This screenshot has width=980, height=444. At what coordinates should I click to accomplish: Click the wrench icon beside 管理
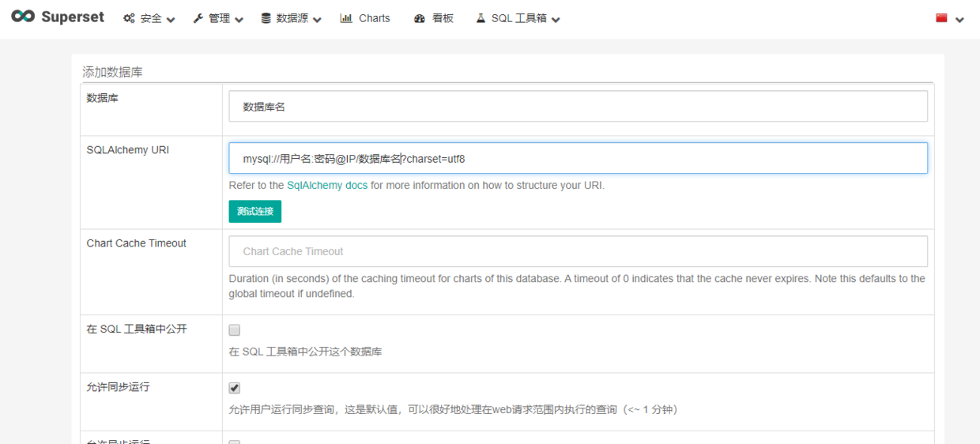pyautogui.click(x=198, y=18)
